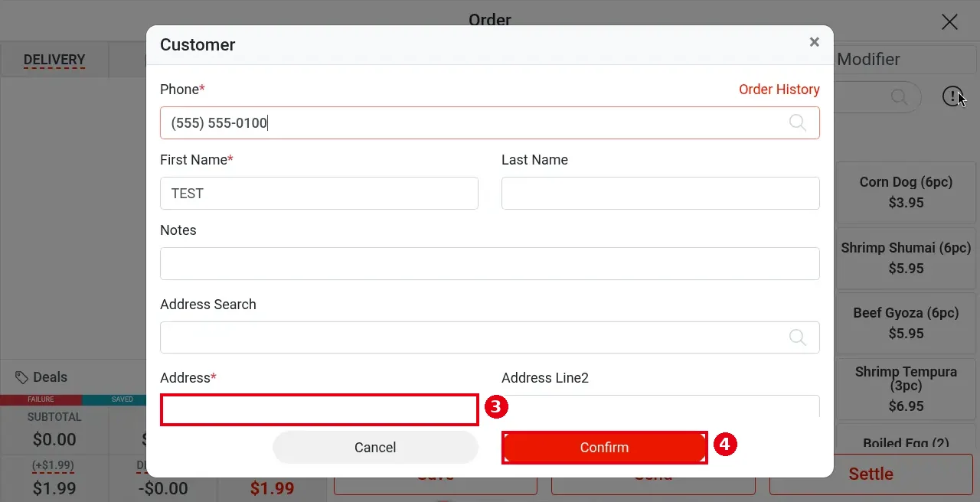Image resolution: width=980 pixels, height=502 pixels.
Task: Click the First Name field
Action: (319, 193)
